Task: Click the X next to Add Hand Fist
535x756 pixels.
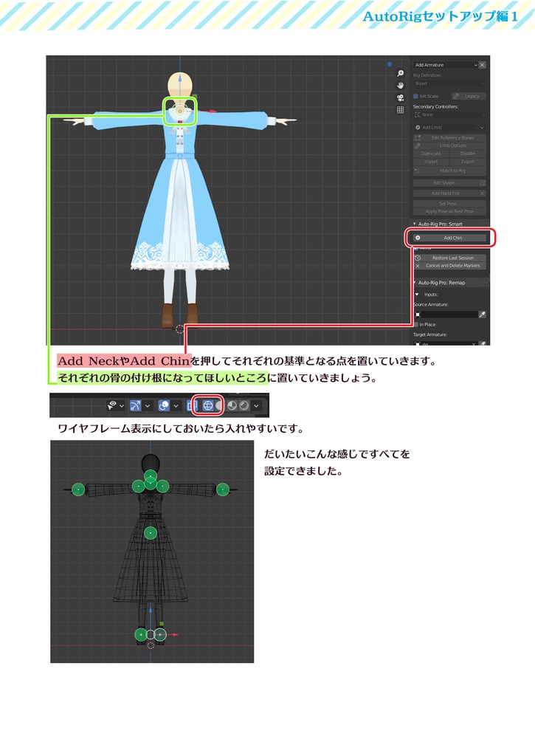Action: (x=482, y=193)
